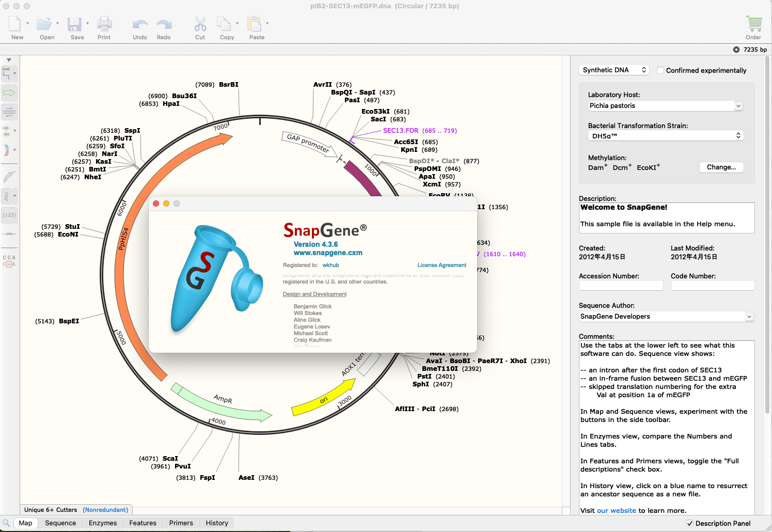Click the Order shopping cart icon
This screenshot has width=772, height=532.
coord(754,24)
